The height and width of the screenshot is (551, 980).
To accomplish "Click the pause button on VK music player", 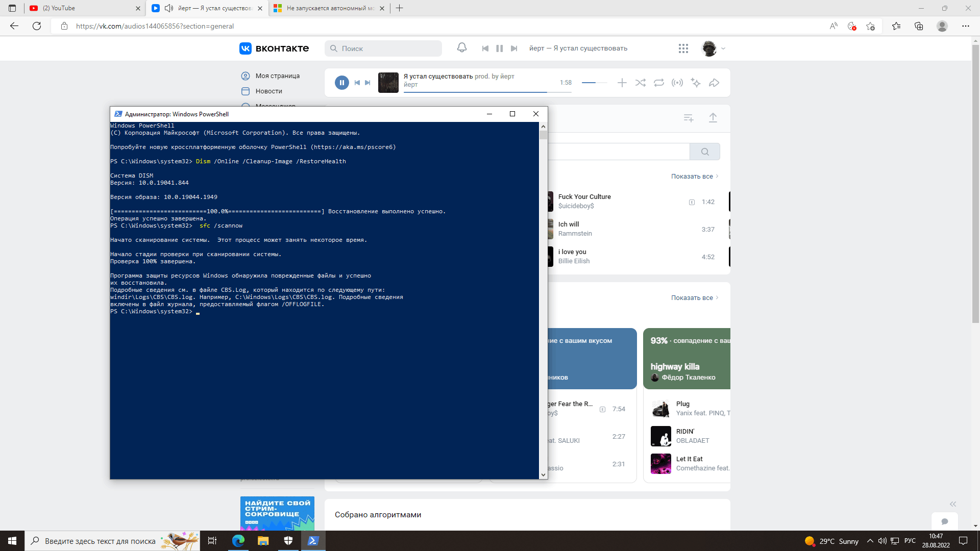I will tap(342, 82).
